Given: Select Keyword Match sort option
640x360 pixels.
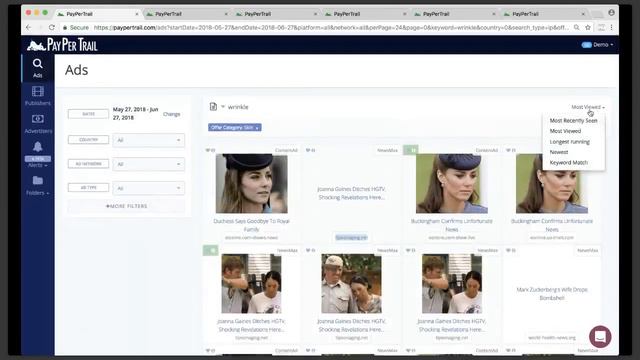Looking at the screenshot, I should [x=569, y=162].
